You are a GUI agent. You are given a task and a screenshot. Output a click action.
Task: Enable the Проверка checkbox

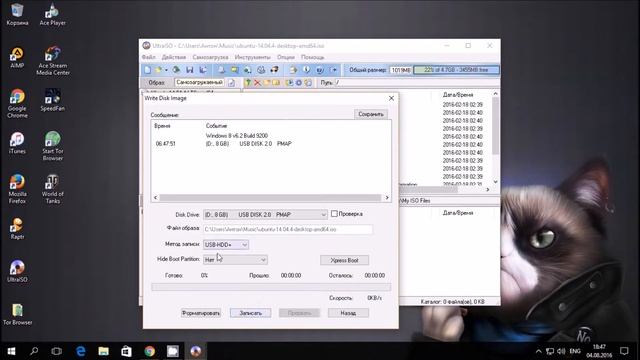(x=334, y=213)
